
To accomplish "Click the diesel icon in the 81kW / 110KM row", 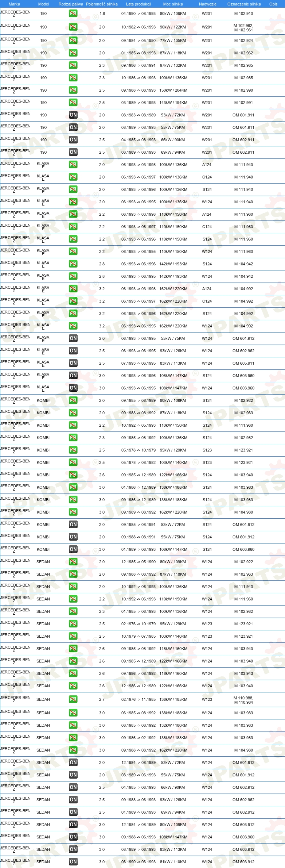I will [x=73, y=862].
